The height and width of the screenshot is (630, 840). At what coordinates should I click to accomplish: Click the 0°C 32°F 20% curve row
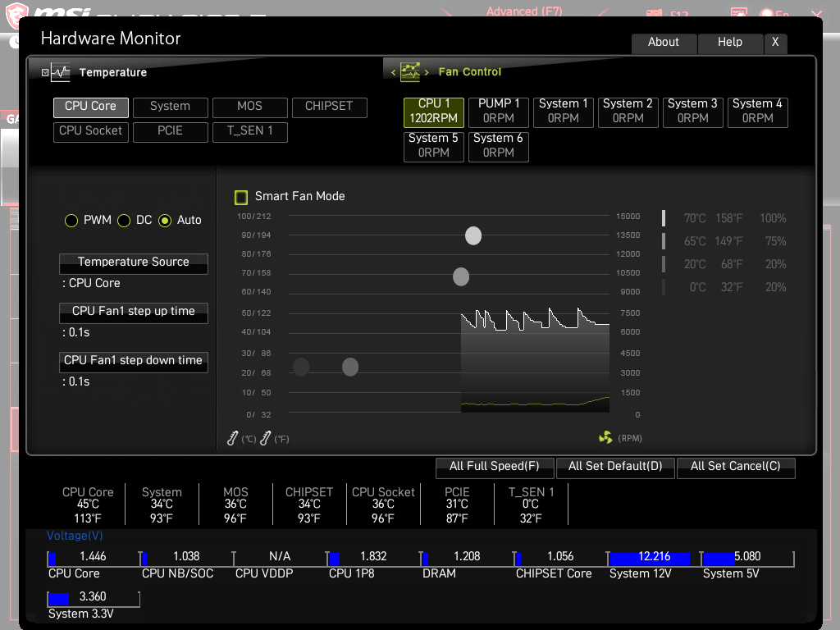point(725,288)
